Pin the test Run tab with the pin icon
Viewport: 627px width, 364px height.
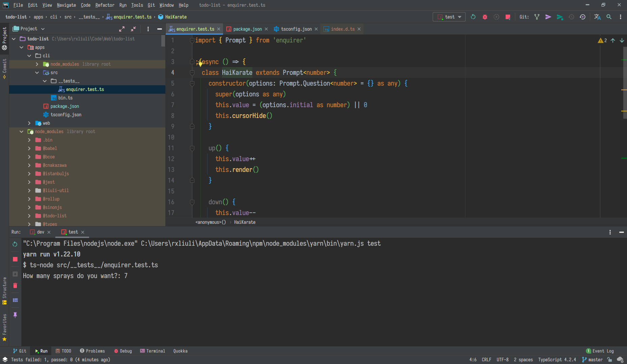(15, 315)
